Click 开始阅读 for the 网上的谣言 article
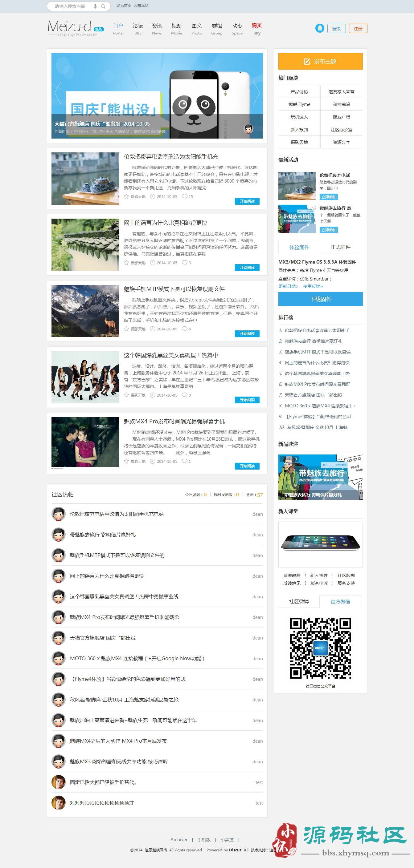 click(247, 268)
